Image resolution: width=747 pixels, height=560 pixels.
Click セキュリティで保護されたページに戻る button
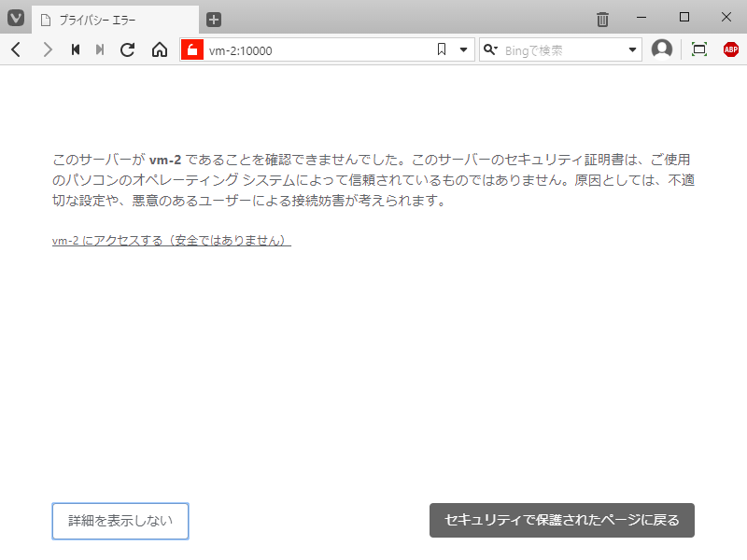(x=561, y=520)
